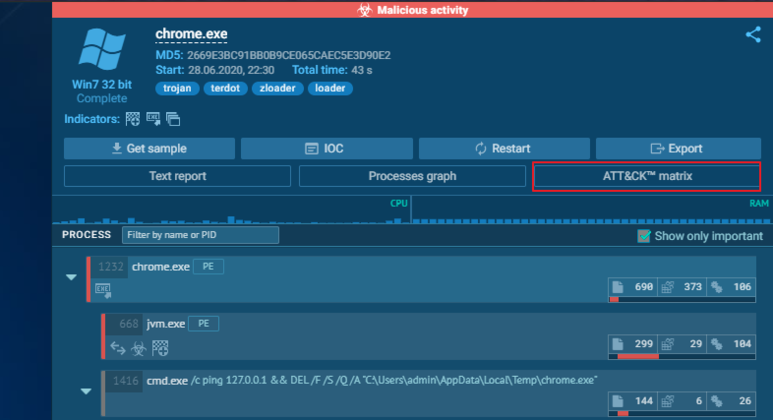Click the Export button
Screen dimensions: 773x420
point(678,148)
